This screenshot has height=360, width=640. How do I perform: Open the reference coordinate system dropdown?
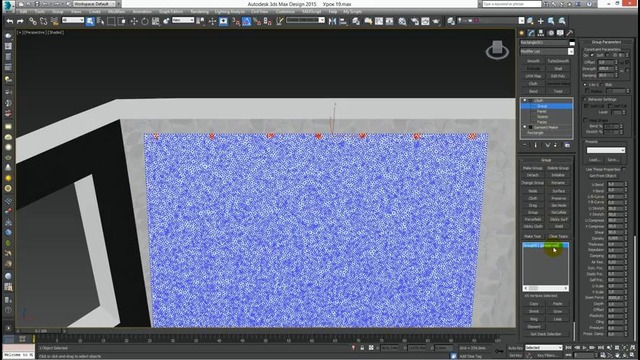pyautogui.click(x=183, y=20)
